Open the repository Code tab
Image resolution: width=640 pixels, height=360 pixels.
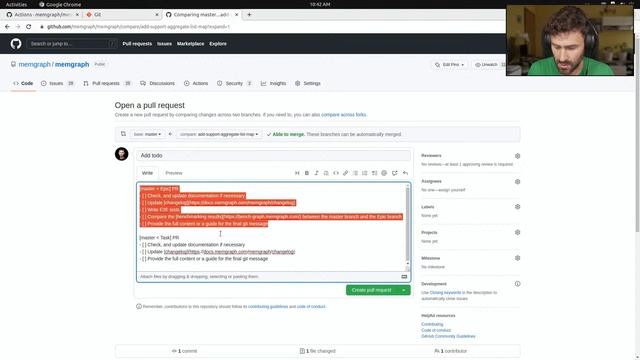(23, 83)
